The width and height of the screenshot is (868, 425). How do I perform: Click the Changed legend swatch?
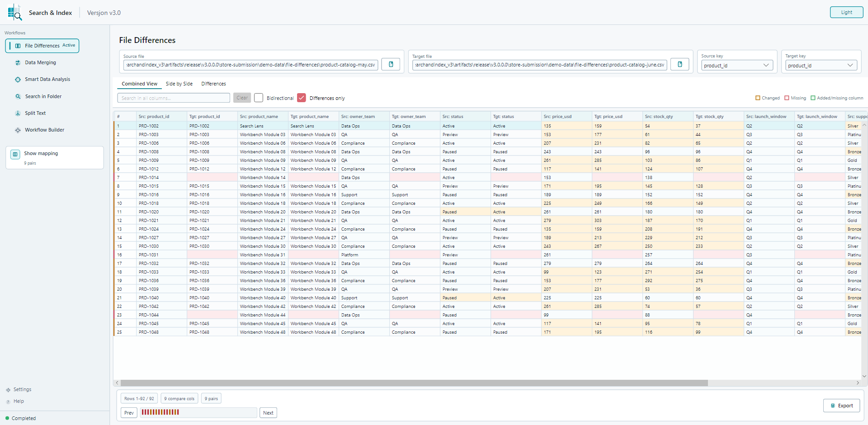(758, 98)
